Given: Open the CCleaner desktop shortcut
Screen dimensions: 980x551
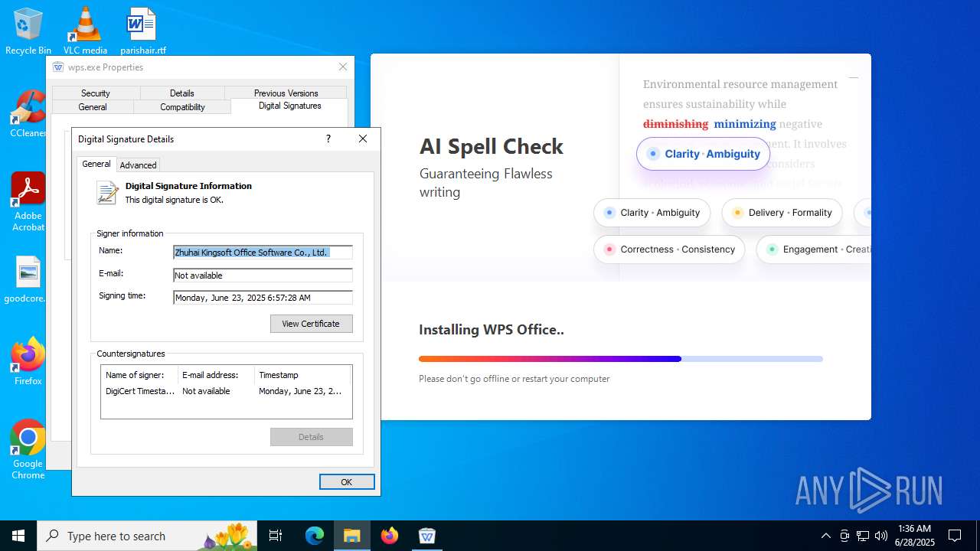Looking at the screenshot, I should coord(28,115).
